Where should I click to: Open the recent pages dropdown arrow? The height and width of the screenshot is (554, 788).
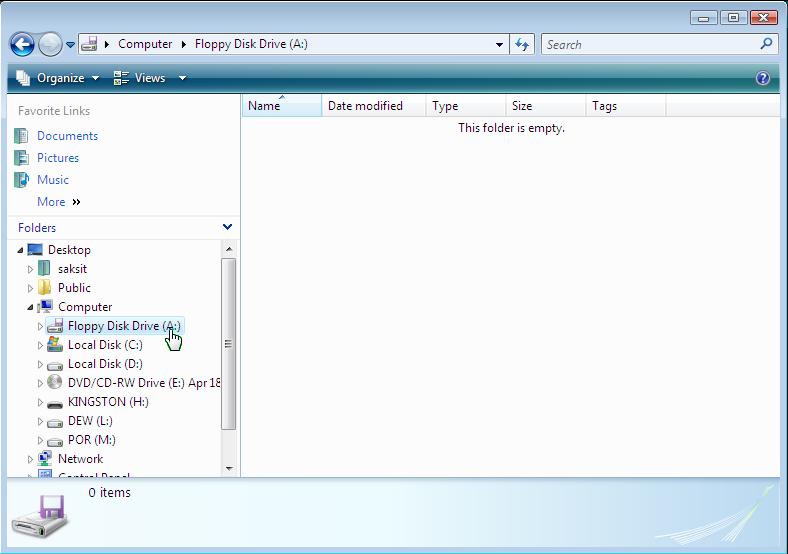click(x=70, y=45)
